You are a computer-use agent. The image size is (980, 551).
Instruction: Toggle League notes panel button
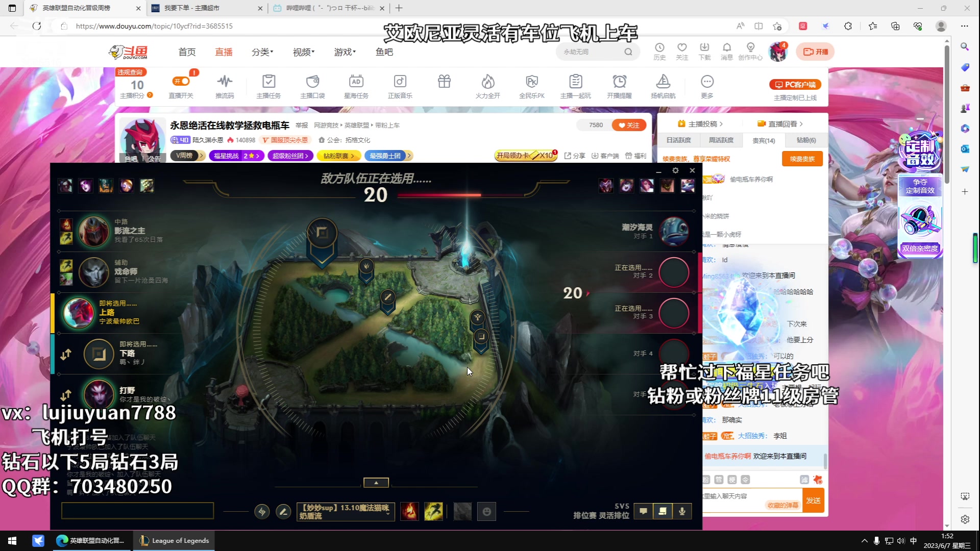[663, 511]
